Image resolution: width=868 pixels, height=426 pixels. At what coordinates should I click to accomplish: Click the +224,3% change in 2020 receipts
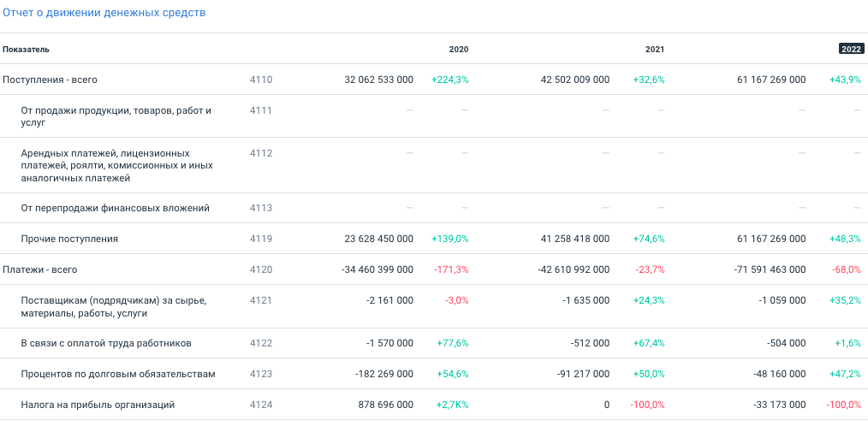click(x=449, y=80)
